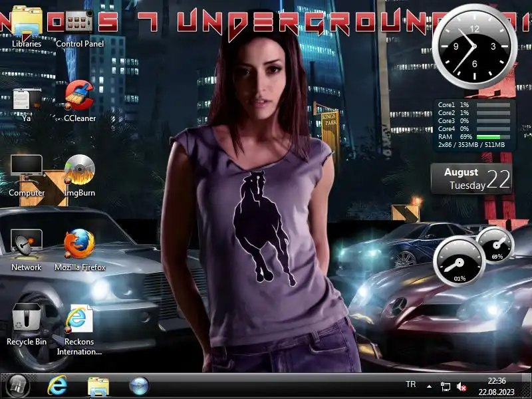Open Windows Explorer folder in taskbar
The height and width of the screenshot is (399, 532).
pyautogui.click(x=98, y=386)
